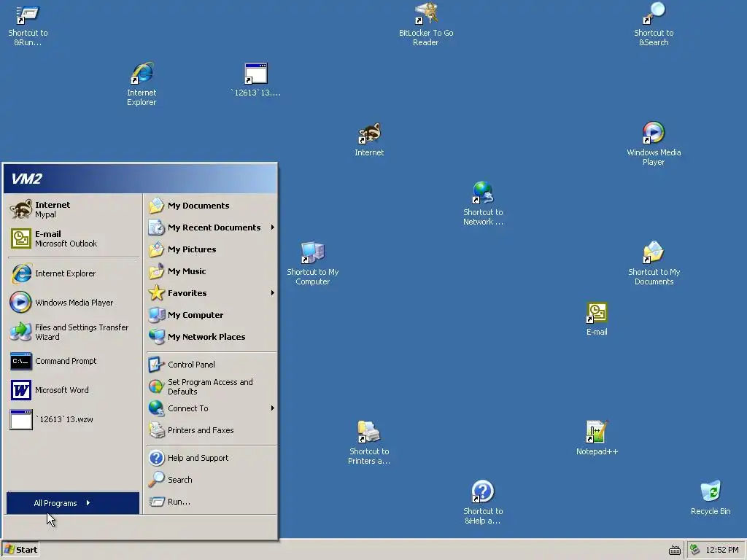Open My Network Places from Start menu
Image resolution: width=747 pixels, height=560 pixels.
pos(212,337)
